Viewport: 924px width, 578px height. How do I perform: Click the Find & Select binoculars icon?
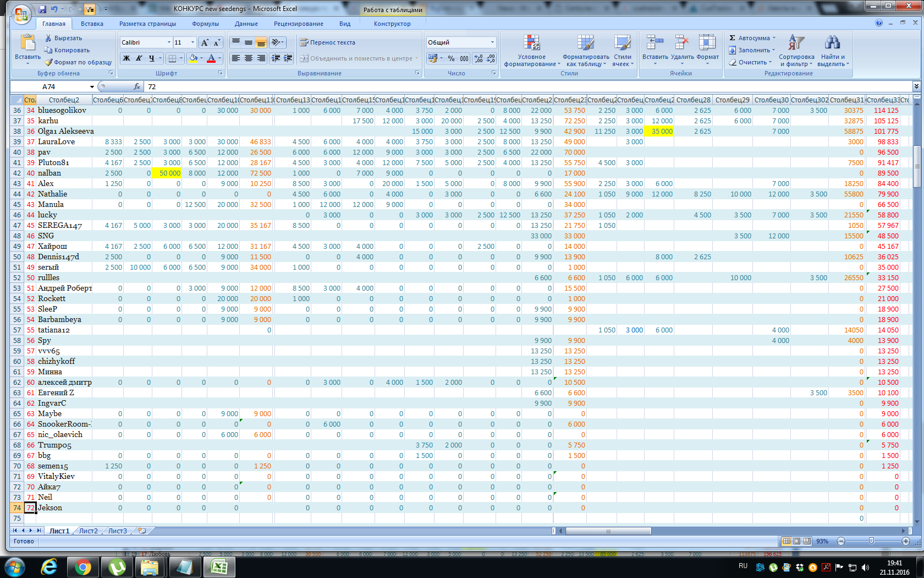tap(832, 43)
